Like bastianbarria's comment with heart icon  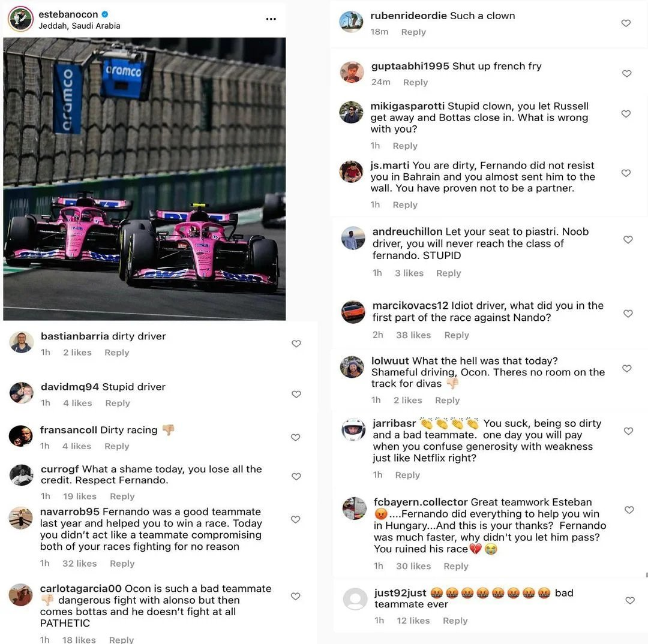[296, 344]
